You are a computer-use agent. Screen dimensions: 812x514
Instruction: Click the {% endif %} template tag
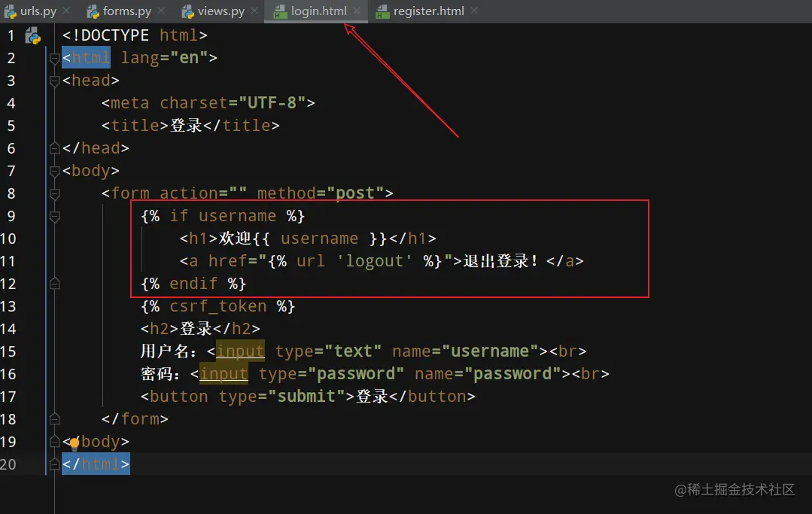pyautogui.click(x=193, y=284)
